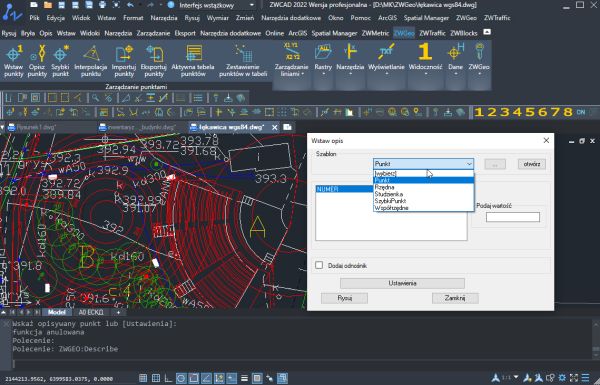Switch to the Model layout tab
This screenshot has width=600, height=385.
tap(57, 312)
